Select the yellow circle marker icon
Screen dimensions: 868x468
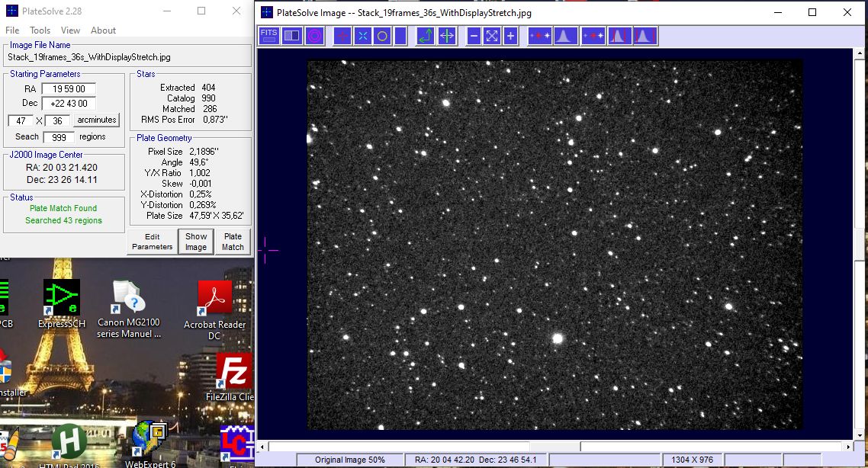382,36
